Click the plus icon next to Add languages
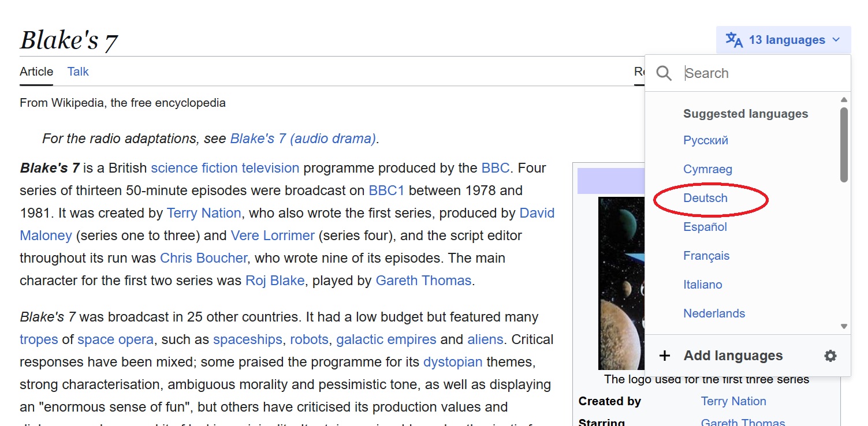This screenshot has width=868, height=426. pyautogui.click(x=665, y=356)
